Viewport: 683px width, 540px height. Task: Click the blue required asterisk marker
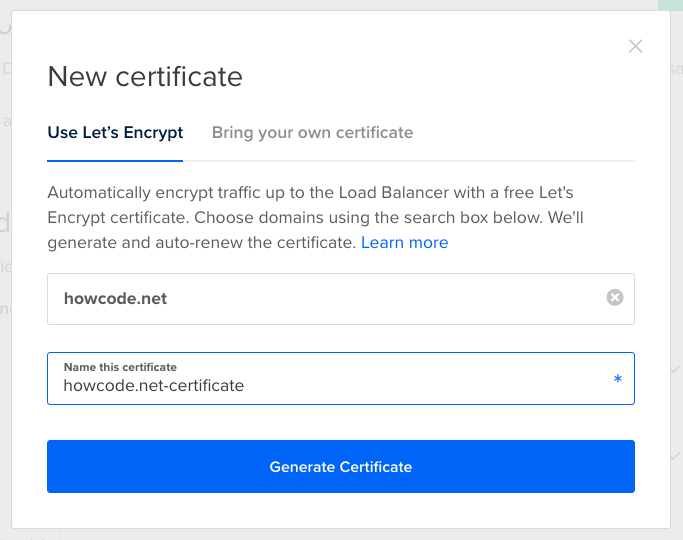click(x=617, y=380)
